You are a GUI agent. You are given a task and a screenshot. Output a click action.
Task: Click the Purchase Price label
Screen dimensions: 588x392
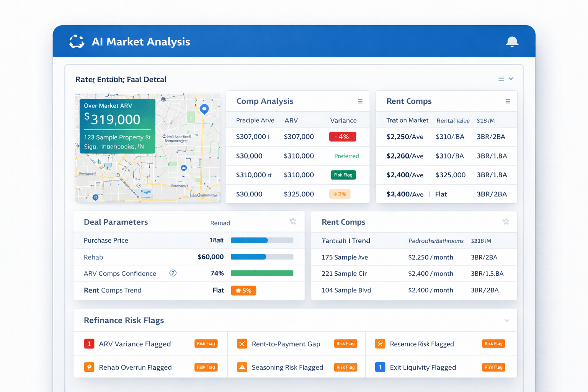106,240
